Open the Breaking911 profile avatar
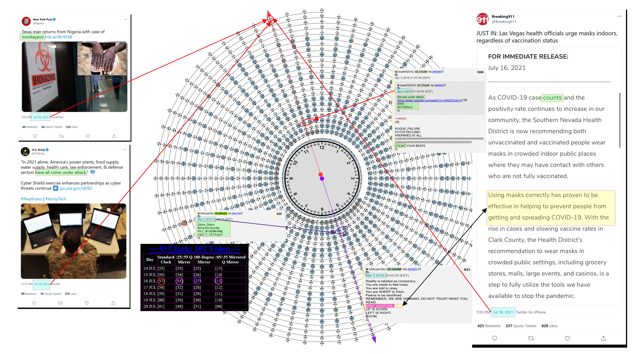644x354 pixels. pyautogui.click(x=483, y=19)
